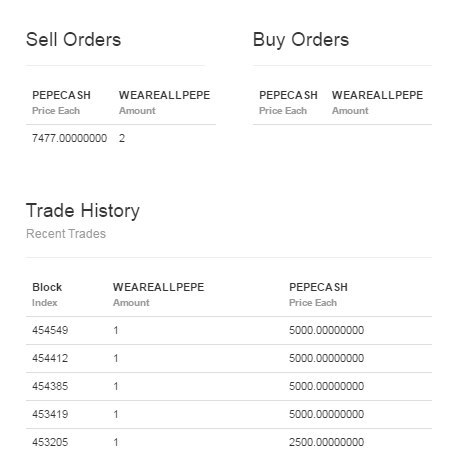Click the 5000.00000000 price for block 454549
Image resolution: width=467 pixels, height=471 pixels.
[x=326, y=330]
